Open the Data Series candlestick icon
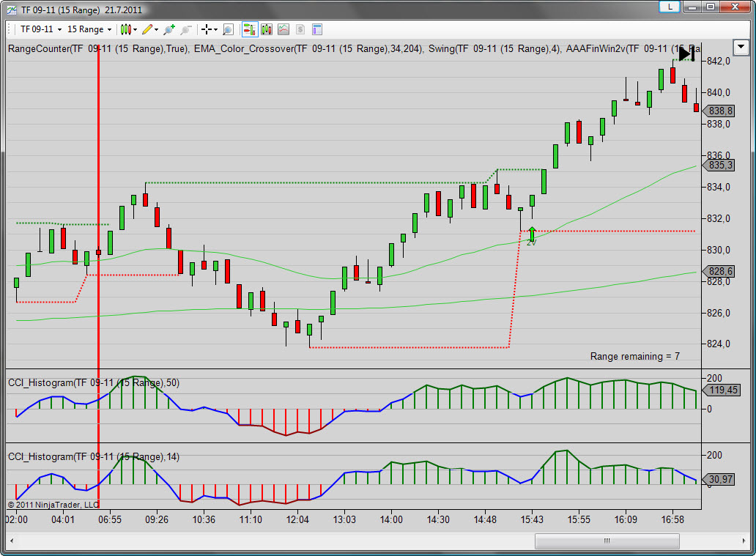756x556 pixels. (267, 29)
